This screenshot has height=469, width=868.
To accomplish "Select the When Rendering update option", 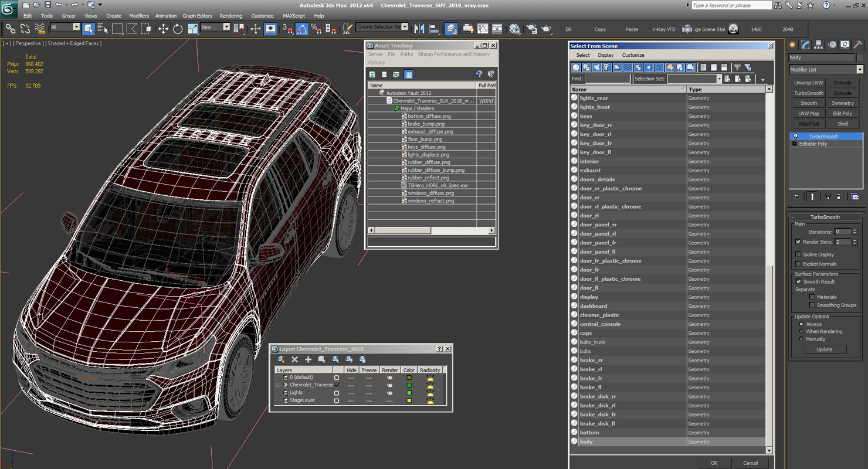I will [801, 332].
